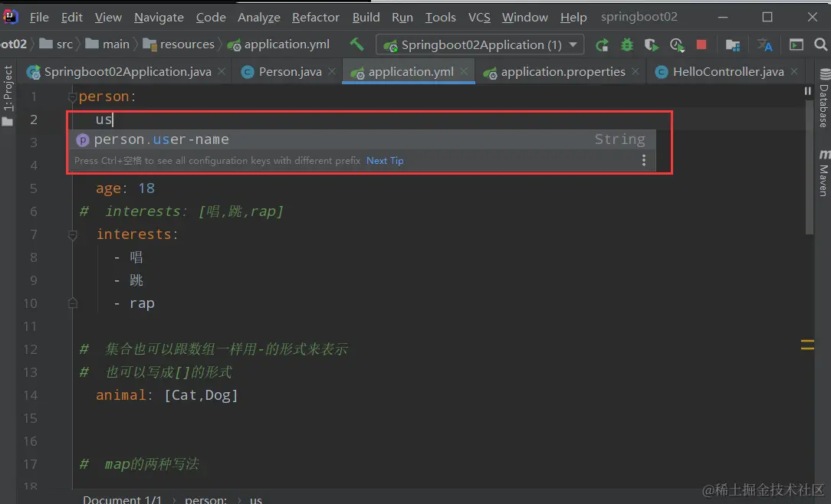This screenshot has width=831, height=504.
Task: Select person.user-name completion suggestion
Action: click(363, 139)
